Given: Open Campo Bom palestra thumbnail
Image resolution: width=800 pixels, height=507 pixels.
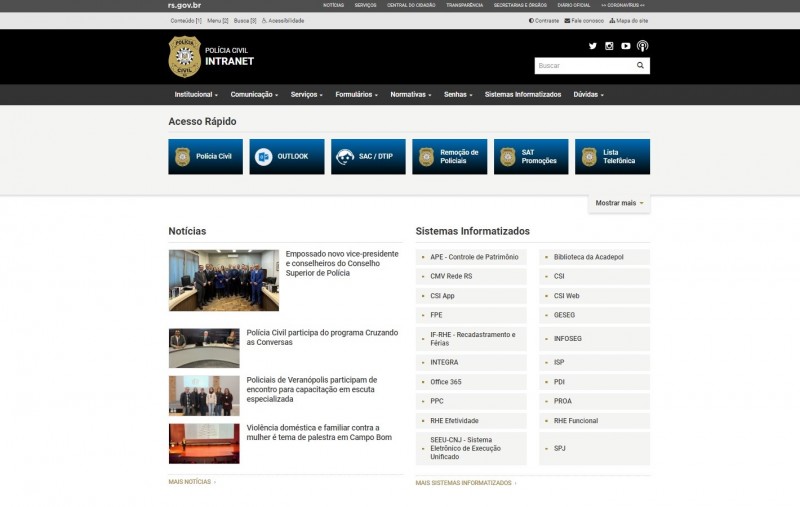Looking at the screenshot, I should coord(204,443).
